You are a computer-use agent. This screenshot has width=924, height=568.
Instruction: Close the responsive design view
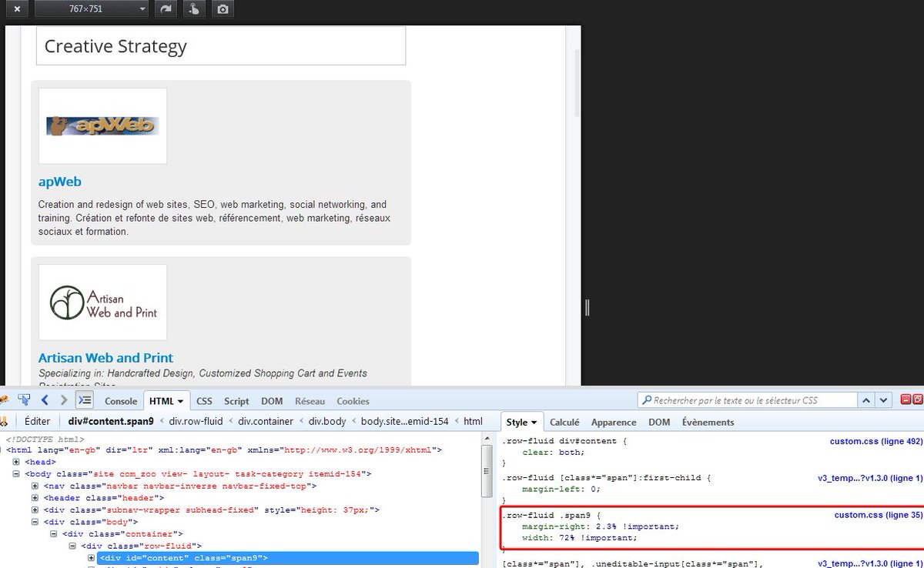[x=16, y=9]
